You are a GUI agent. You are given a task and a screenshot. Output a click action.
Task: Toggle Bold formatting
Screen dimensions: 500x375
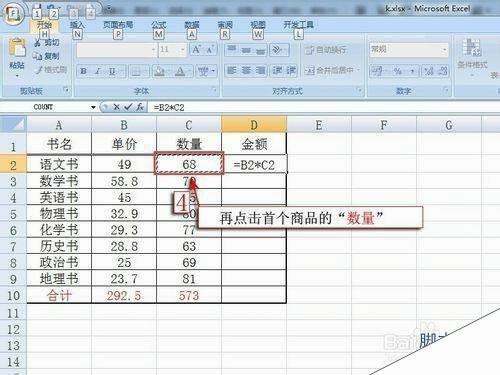pos(83,71)
